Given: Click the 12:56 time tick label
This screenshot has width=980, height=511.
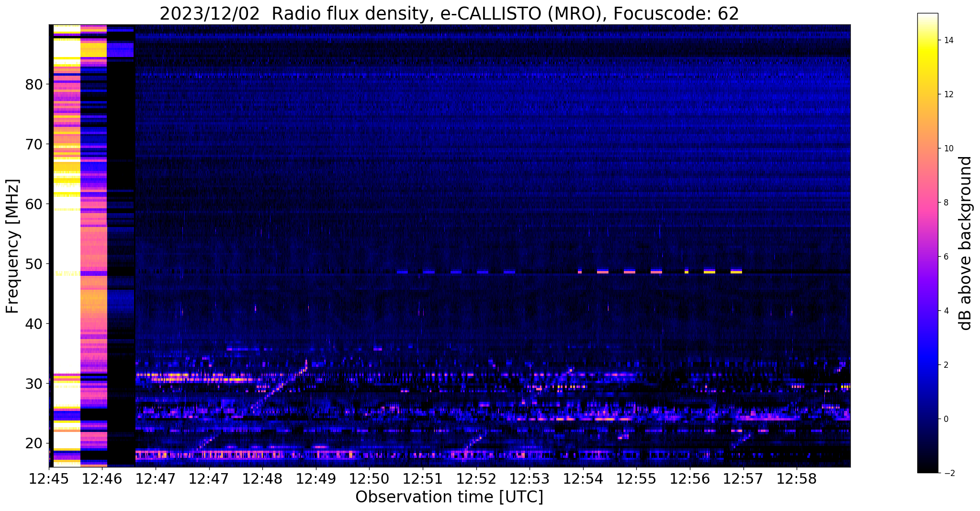Looking at the screenshot, I should pyautogui.click(x=690, y=479).
